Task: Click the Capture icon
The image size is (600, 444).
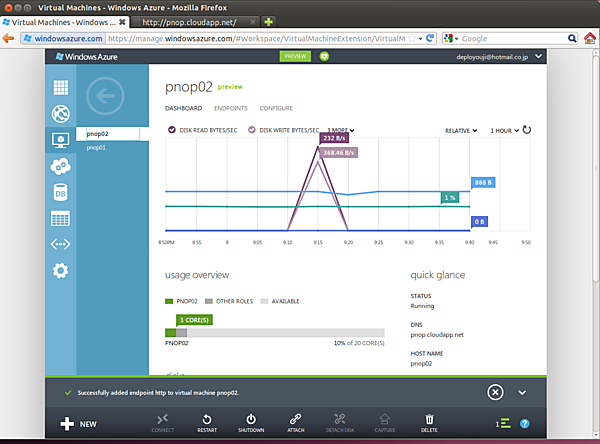Action: point(385,423)
